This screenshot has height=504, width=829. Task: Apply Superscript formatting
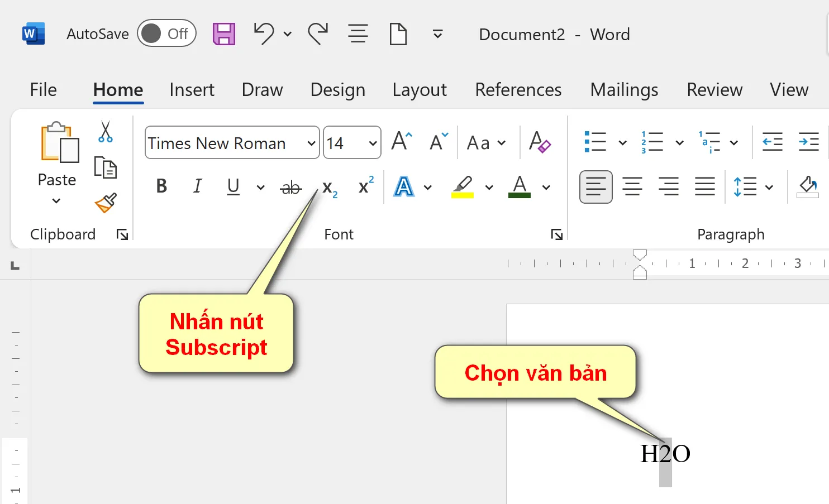coord(365,187)
